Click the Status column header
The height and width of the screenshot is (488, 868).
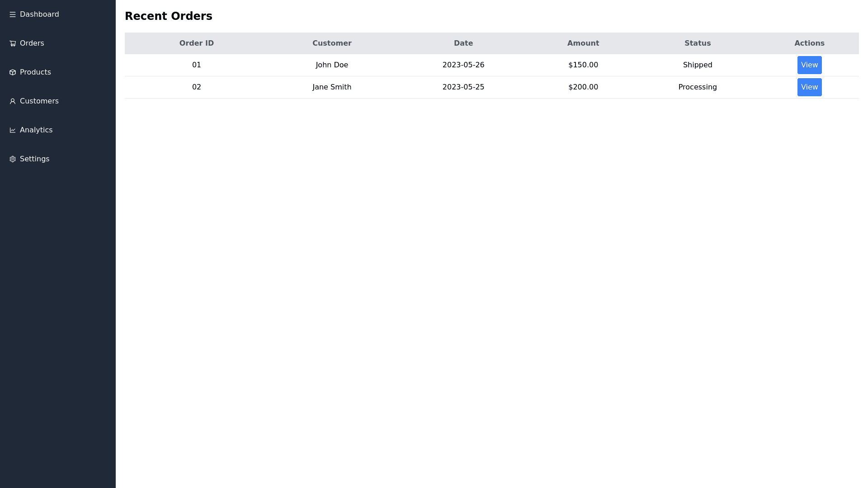point(697,43)
